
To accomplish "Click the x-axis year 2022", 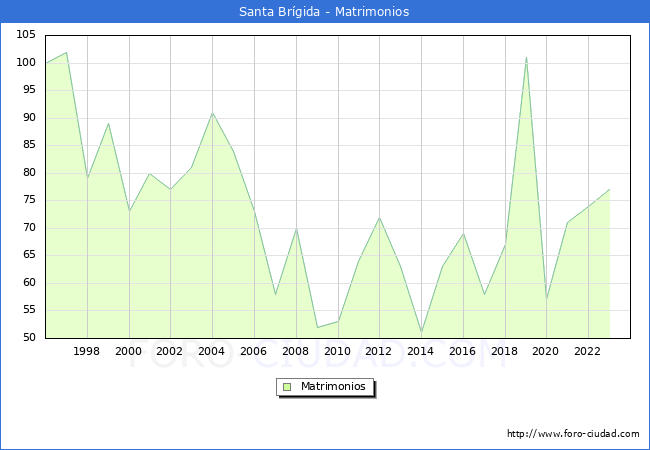I will (587, 351).
